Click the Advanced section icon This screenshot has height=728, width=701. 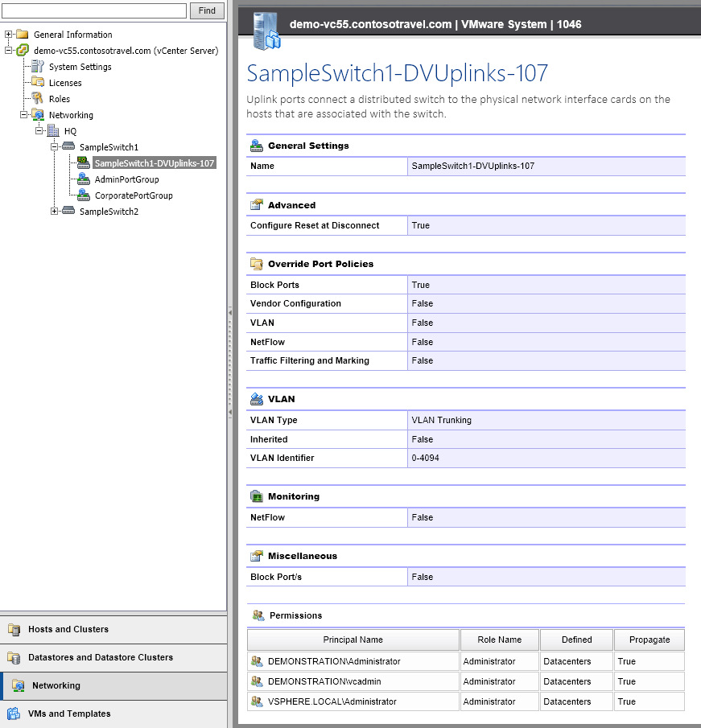click(257, 205)
